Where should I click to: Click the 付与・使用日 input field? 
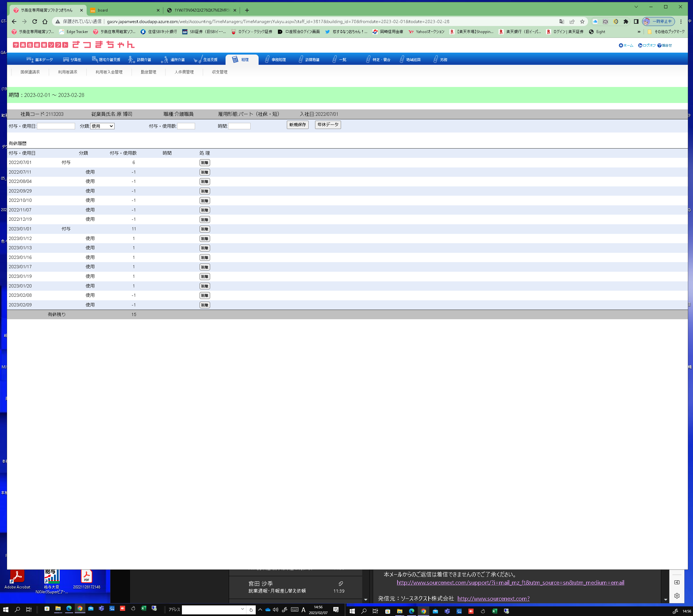pos(56,126)
